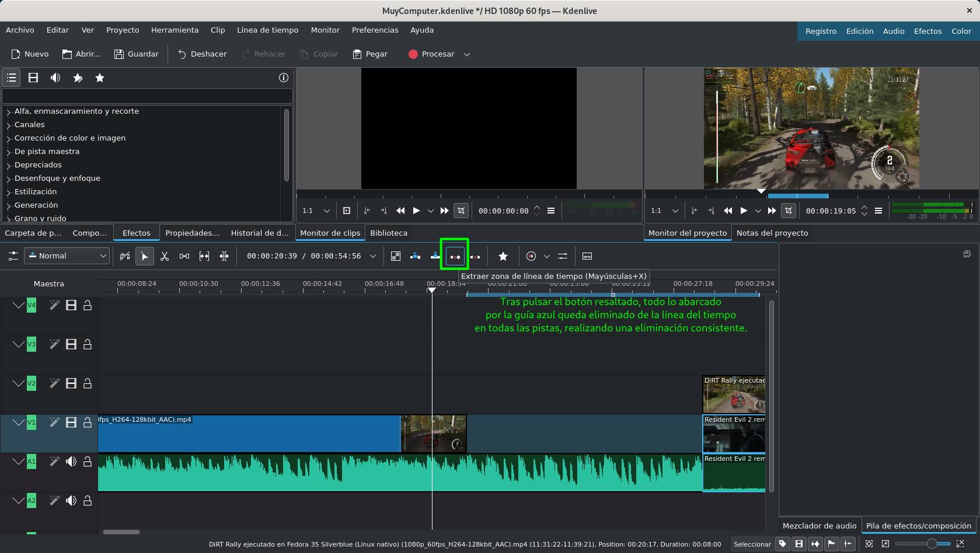Open the 'Línea de tiempo' menu

267,30
